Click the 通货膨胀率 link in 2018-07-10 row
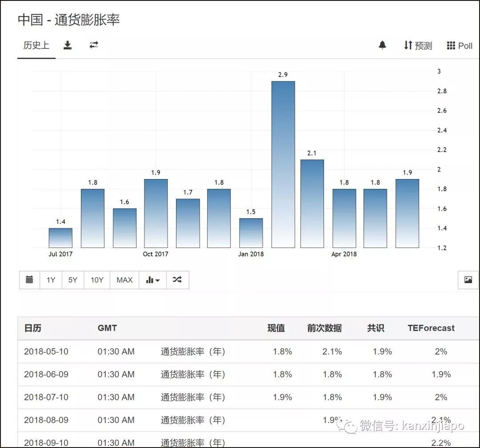 coord(193,397)
